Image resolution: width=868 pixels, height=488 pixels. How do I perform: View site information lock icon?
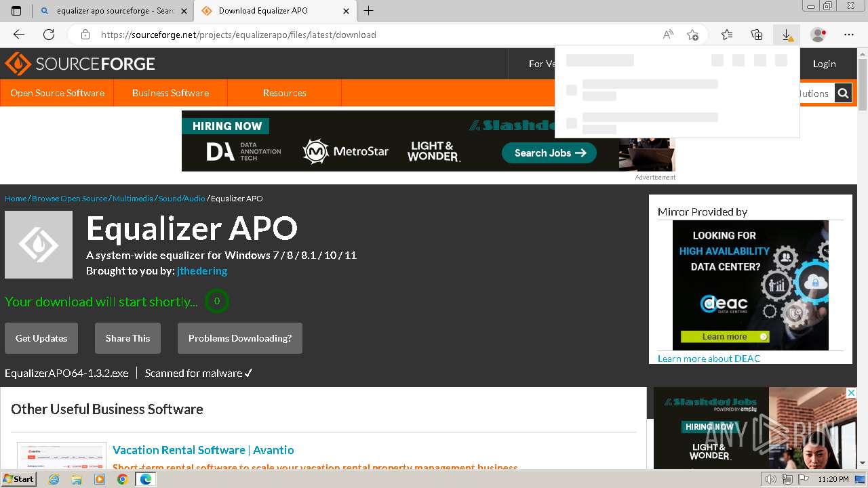tap(85, 35)
